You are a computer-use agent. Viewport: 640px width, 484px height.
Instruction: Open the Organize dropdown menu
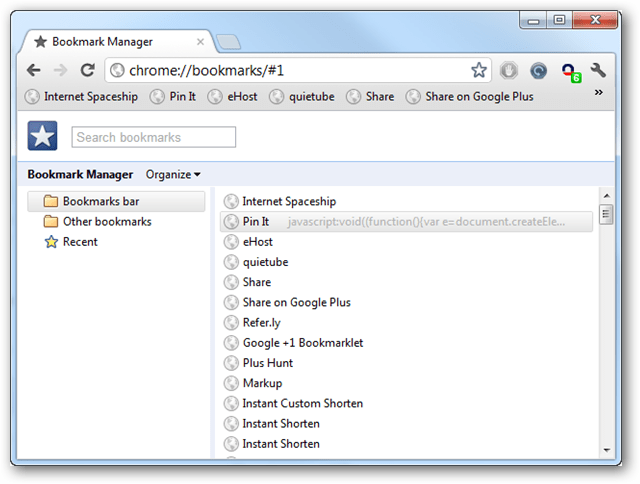point(173,175)
